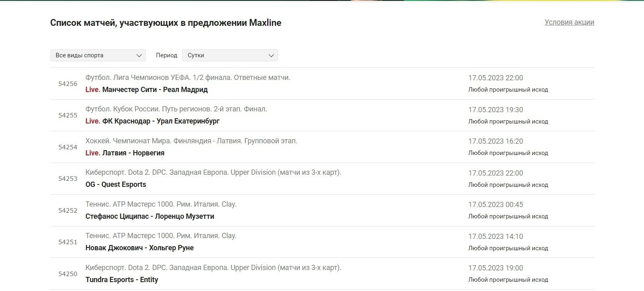
Task: Click the chevron arrow in sport filter
Action: point(139,56)
